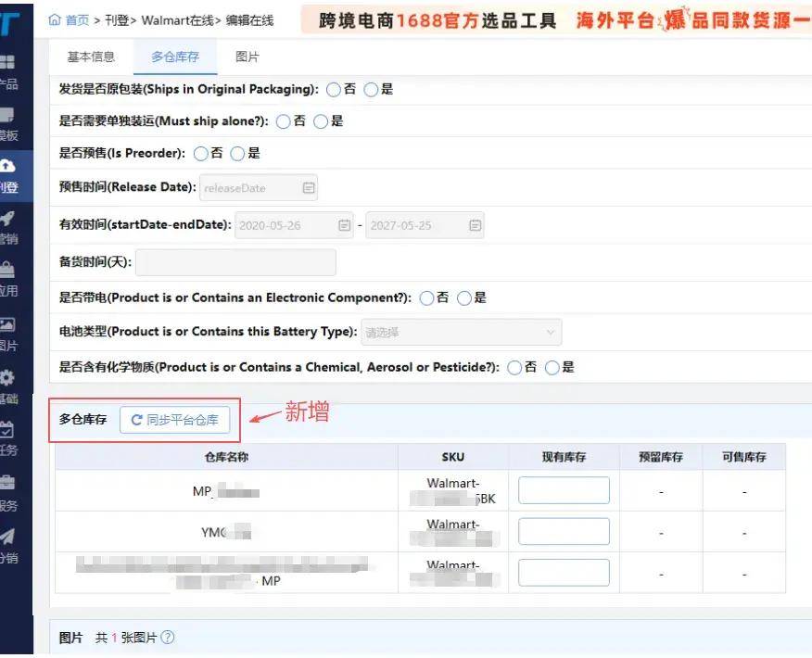Open the 营销 rocket sidebar icon
The width and height of the screenshot is (812, 658).
point(7,220)
